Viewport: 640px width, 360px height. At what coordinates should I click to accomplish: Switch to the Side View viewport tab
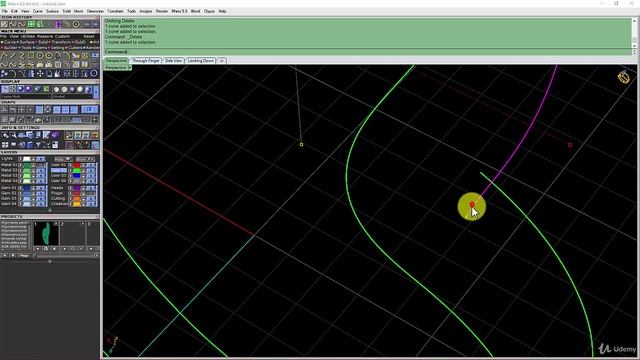tap(173, 60)
